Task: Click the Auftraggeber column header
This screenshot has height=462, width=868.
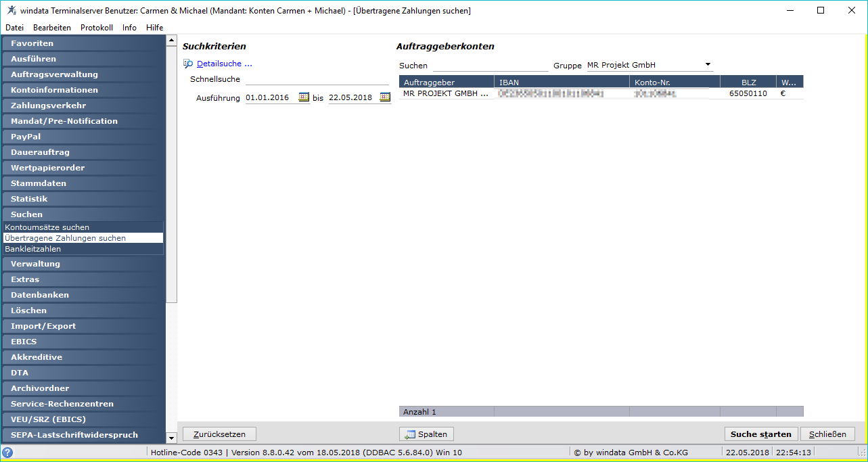Action: [x=447, y=82]
